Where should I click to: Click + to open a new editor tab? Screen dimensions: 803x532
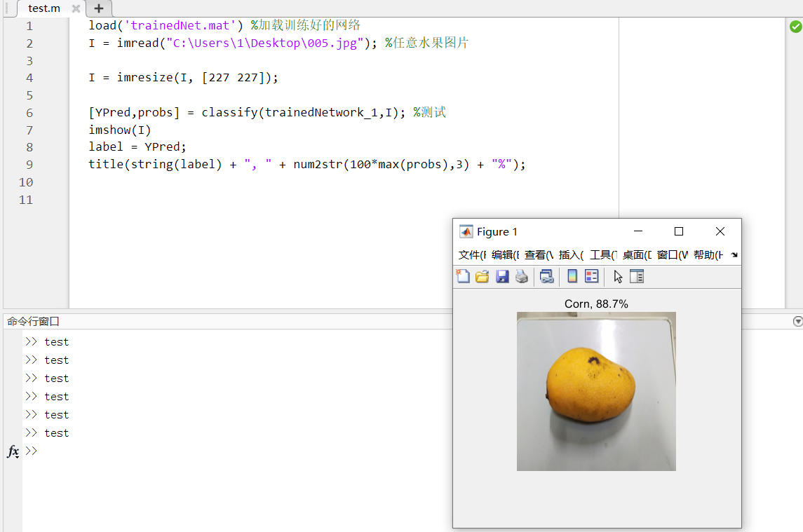coord(98,8)
